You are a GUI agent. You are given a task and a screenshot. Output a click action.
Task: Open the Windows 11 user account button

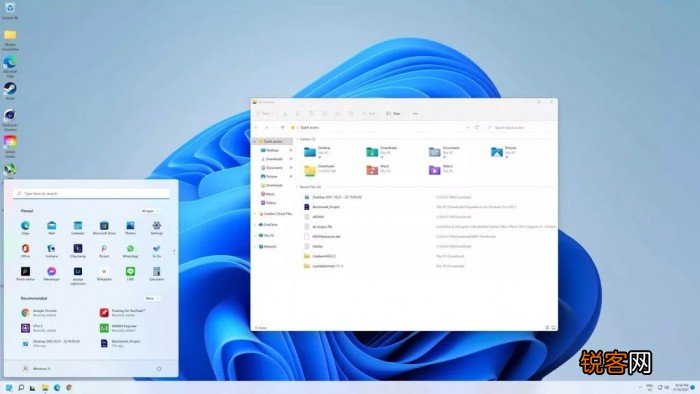coord(37,369)
